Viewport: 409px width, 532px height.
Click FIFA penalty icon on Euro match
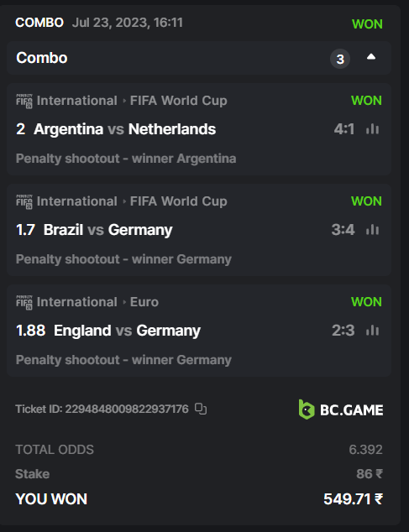24,302
